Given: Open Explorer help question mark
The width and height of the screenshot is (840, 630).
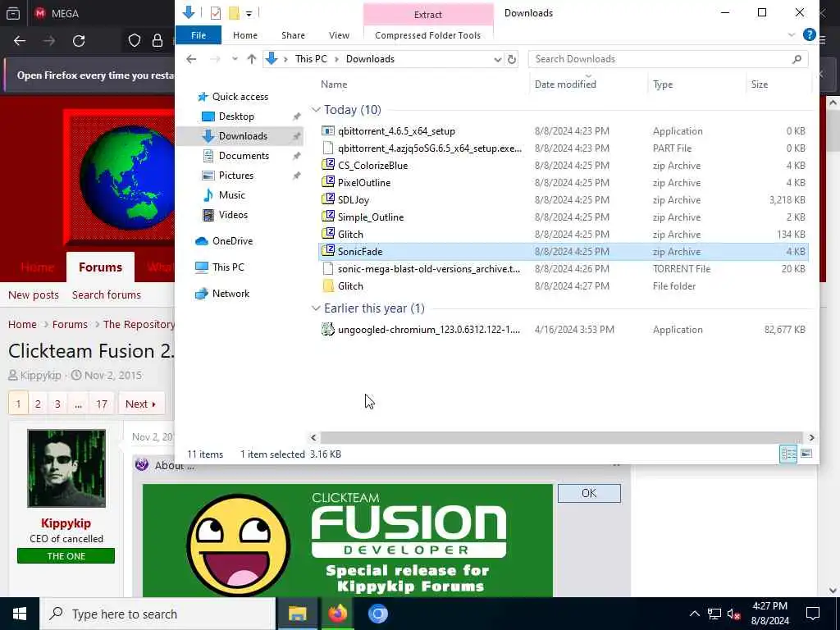Looking at the screenshot, I should (x=809, y=34).
